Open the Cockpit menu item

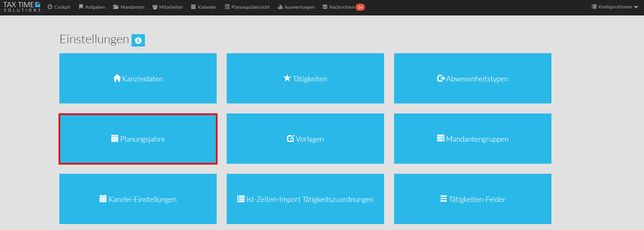tap(59, 7)
